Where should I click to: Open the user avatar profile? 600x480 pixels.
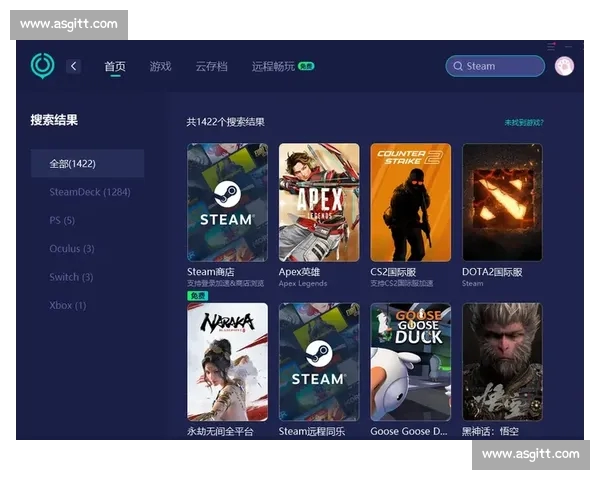[x=564, y=66]
